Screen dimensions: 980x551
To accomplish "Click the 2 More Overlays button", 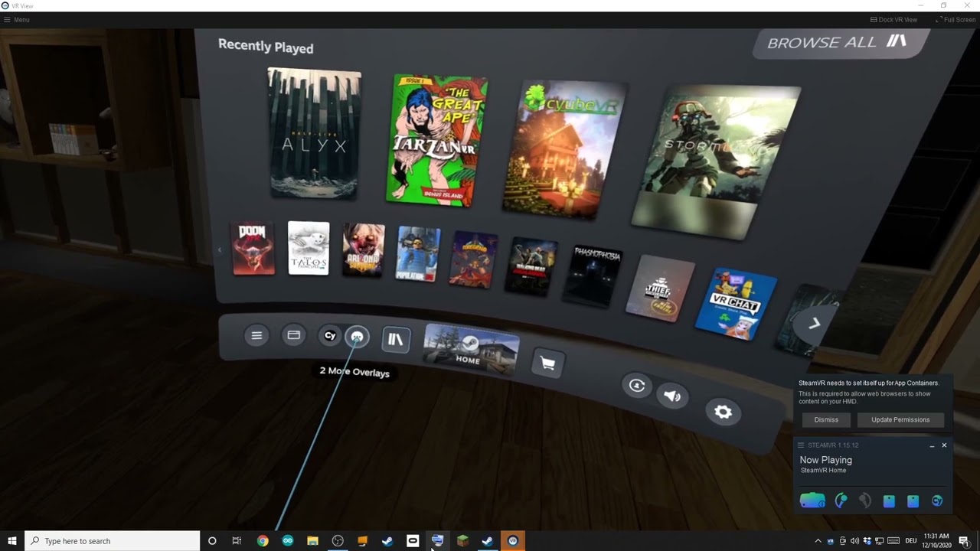I will click(357, 337).
